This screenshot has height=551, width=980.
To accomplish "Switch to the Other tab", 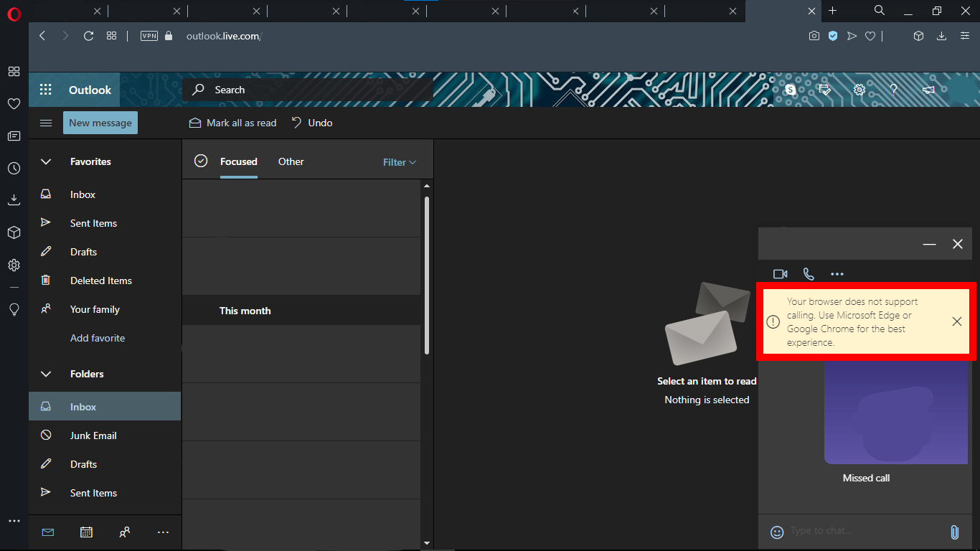I will click(291, 161).
